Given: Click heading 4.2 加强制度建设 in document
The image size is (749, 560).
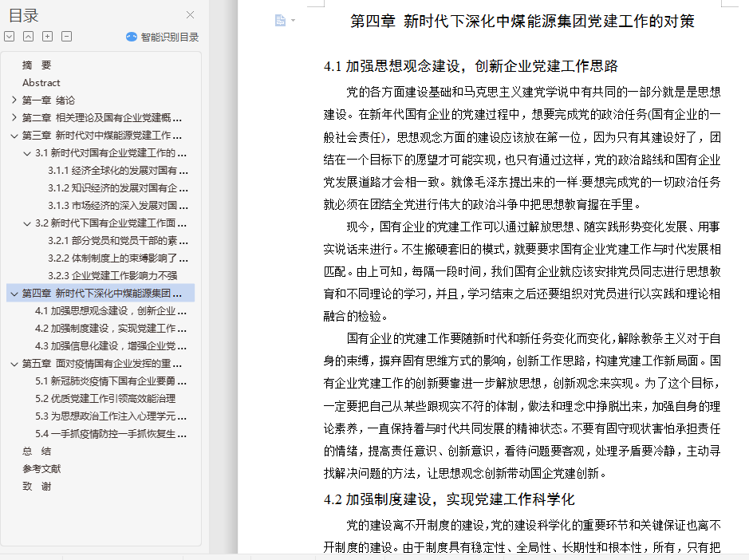Looking at the screenshot, I should [x=449, y=499].
